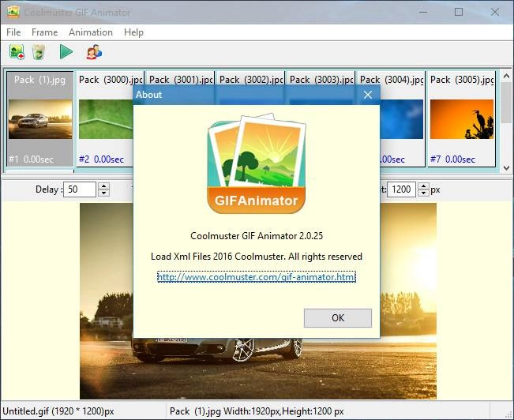514x420 pixels.
Task: Select frame Pack (3004).jpg thumbnail
Action: tap(402, 119)
